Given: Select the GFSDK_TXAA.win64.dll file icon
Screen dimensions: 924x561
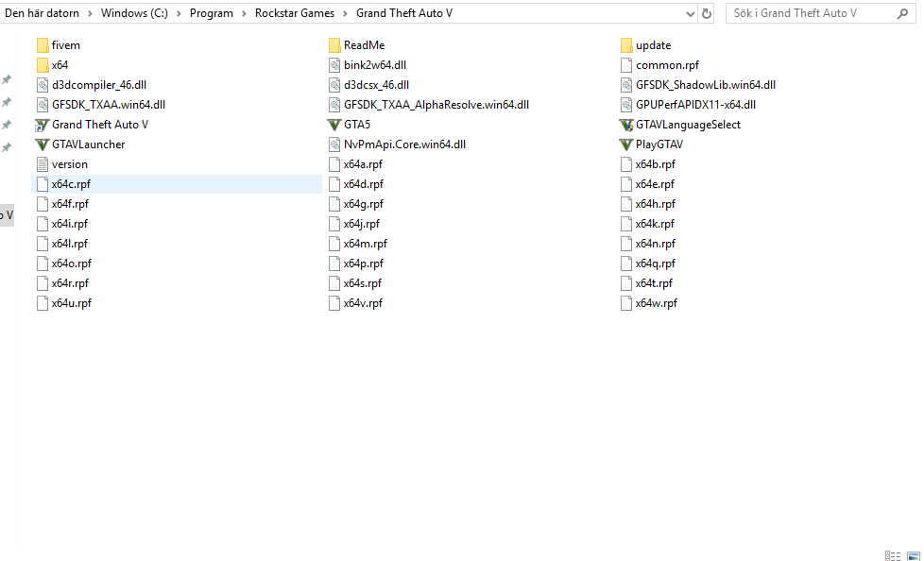Looking at the screenshot, I should coord(43,105).
